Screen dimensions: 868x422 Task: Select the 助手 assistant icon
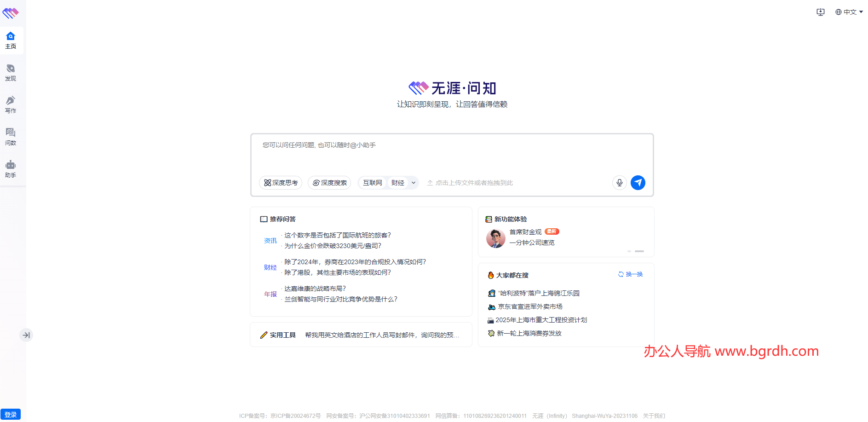pos(11,169)
